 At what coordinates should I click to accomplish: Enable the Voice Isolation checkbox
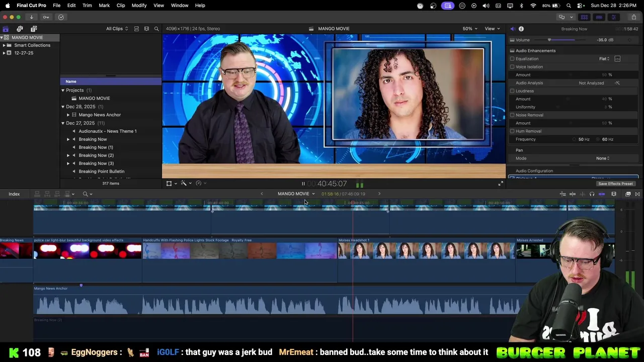point(512,67)
